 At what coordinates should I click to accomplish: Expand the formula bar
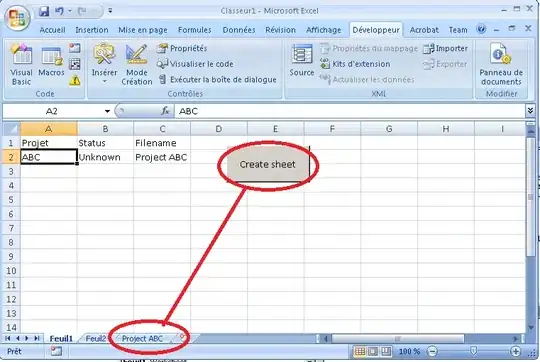coord(530,111)
